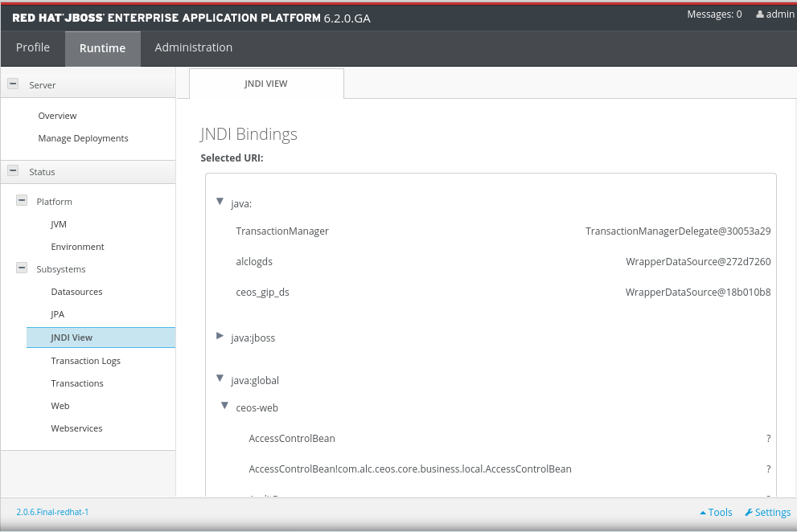Open the Webservices subsystem
The image size is (797, 532).
point(76,428)
